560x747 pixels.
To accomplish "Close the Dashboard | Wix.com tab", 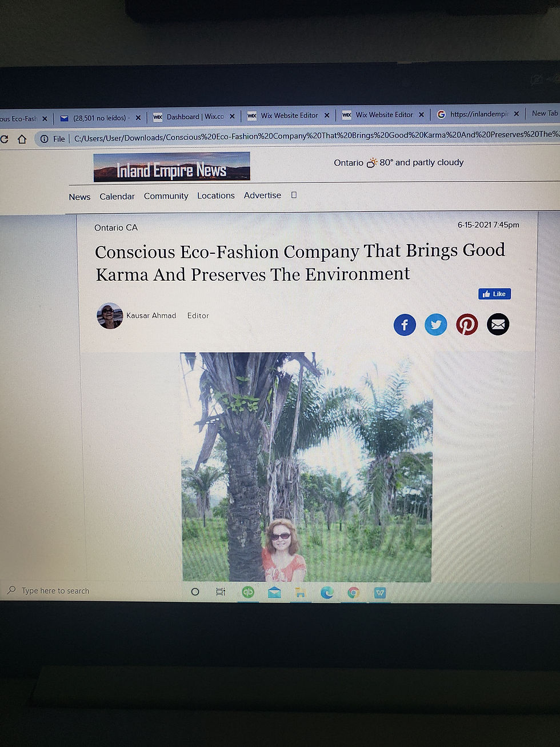I will (232, 116).
